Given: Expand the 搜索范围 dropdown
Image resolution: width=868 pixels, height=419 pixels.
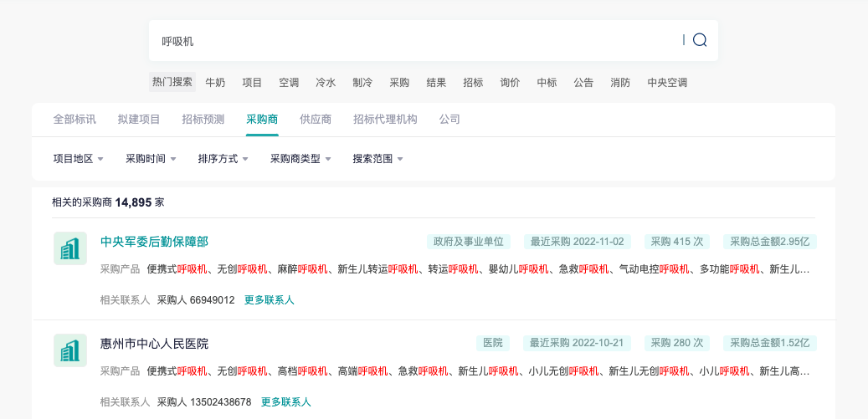Looking at the screenshot, I should coord(378,159).
